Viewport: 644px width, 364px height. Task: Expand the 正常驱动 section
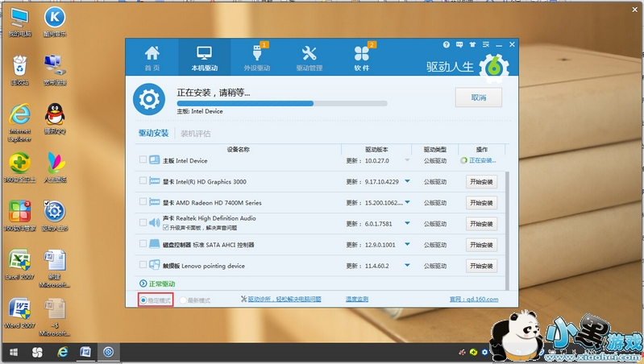click(143, 283)
